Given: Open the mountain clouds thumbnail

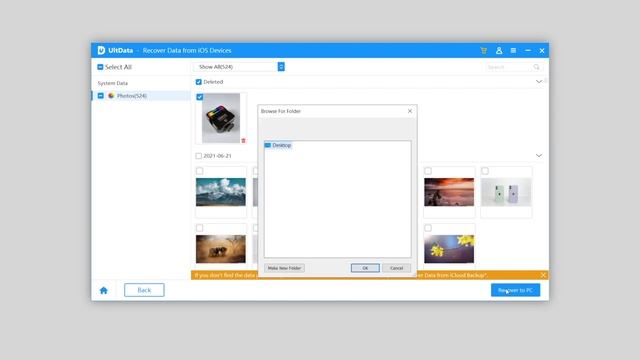Looking at the screenshot, I should point(221,192).
